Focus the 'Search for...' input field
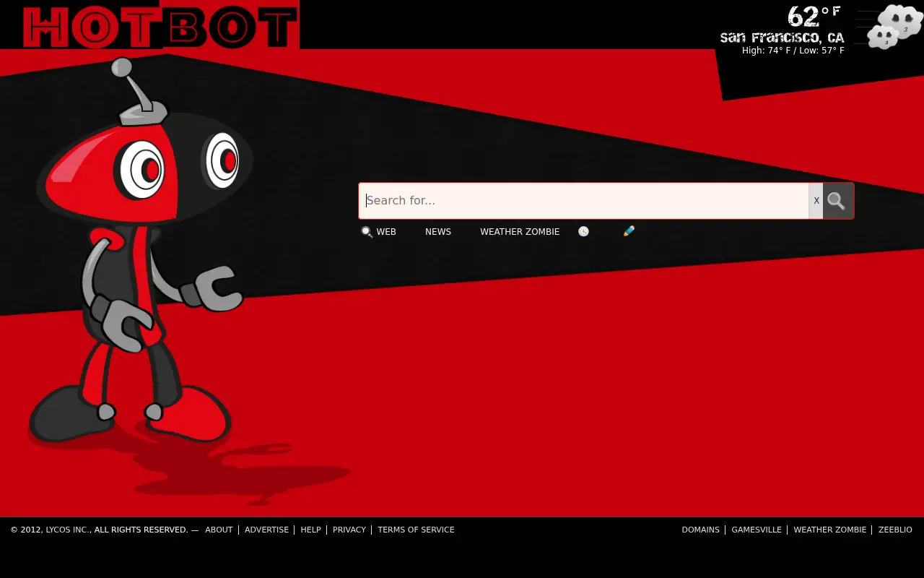 (584, 201)
